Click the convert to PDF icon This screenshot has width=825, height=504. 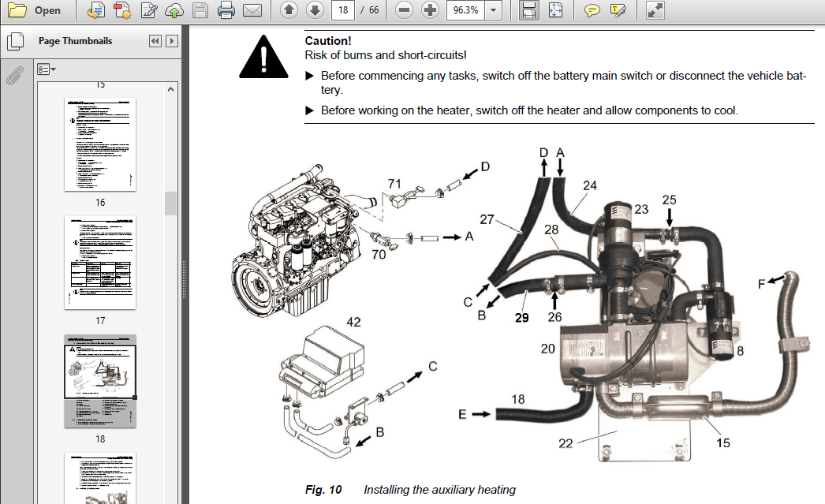pos(95,10)
